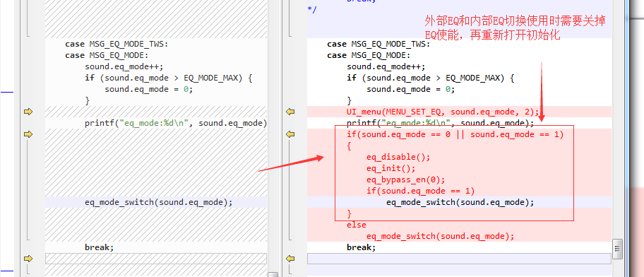644x277 pixels.
Task: Click the printf line in left pane
Action: click(x=176, y=123)
